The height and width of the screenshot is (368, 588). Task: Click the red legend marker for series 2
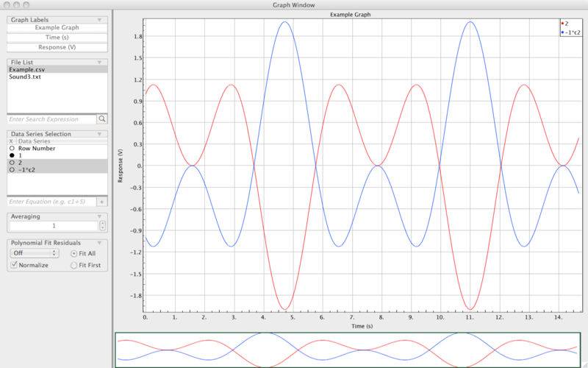coord(562,24)
